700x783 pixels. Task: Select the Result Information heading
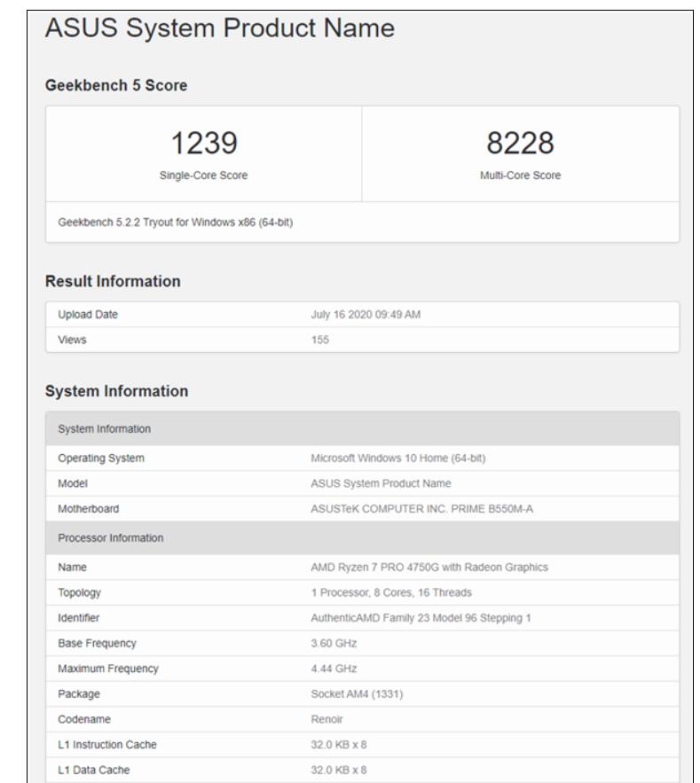pyautogui.click(x=113, y=281)
